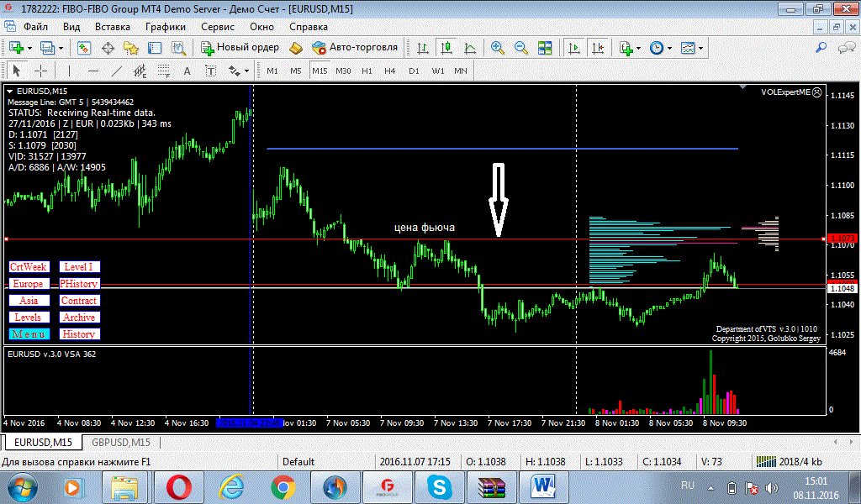Open the Strategy Tester magnifier icon
The image size is (861, 504).
click(x=178, y=48)
